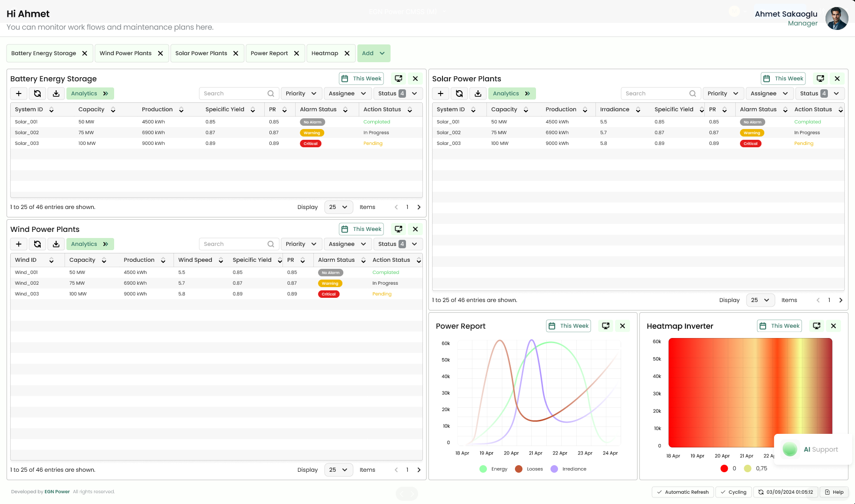855x504 pixels.
Task: Toggle Automatic Refresh option
Action: click(682, 492)
